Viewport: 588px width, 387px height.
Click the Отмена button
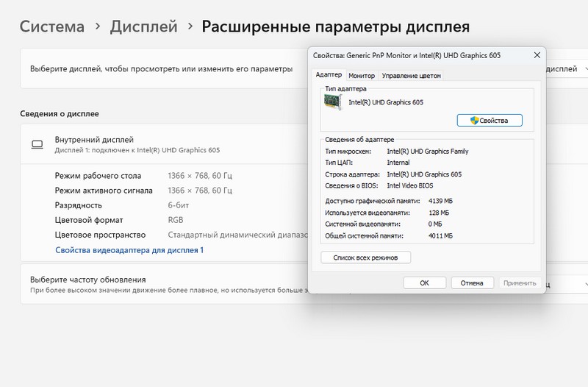472,283
